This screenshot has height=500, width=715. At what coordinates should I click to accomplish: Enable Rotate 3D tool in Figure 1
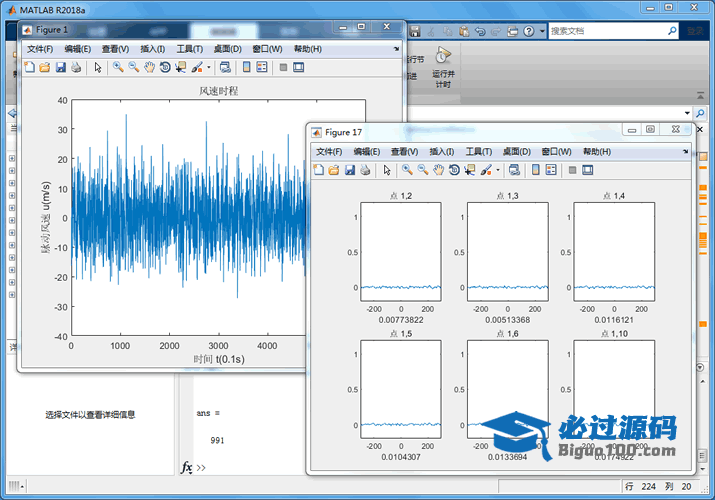[165, 67]
